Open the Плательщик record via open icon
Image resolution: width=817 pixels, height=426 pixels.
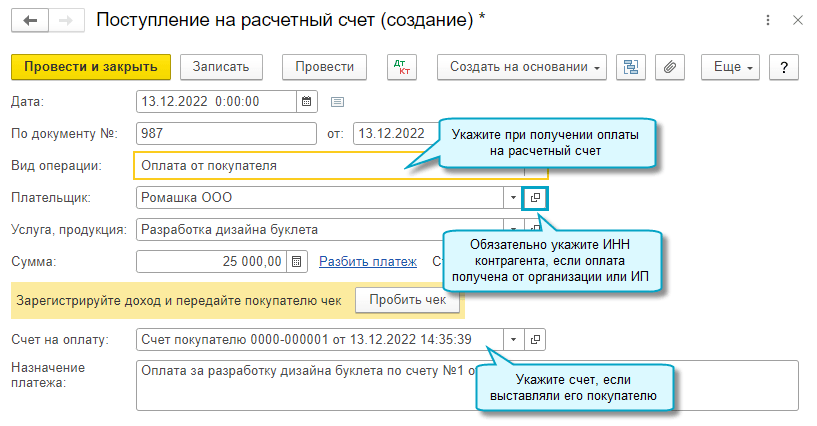536,198
